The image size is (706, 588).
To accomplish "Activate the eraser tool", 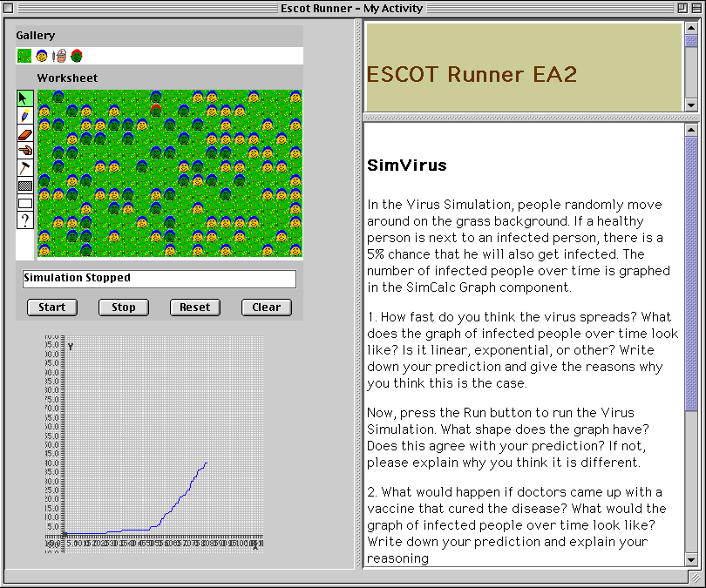I will [24, 133].
